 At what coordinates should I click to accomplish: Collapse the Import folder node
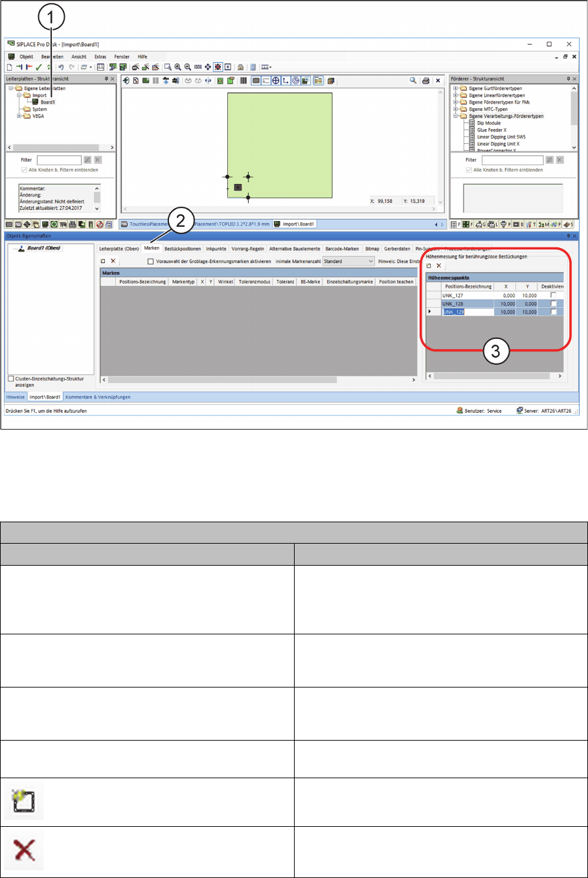[19, 95]
